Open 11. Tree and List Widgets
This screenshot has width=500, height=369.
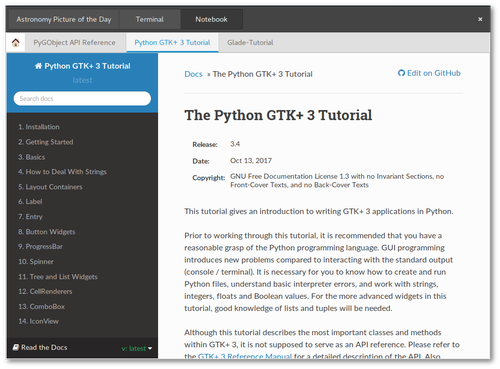(x=58, y=277)
